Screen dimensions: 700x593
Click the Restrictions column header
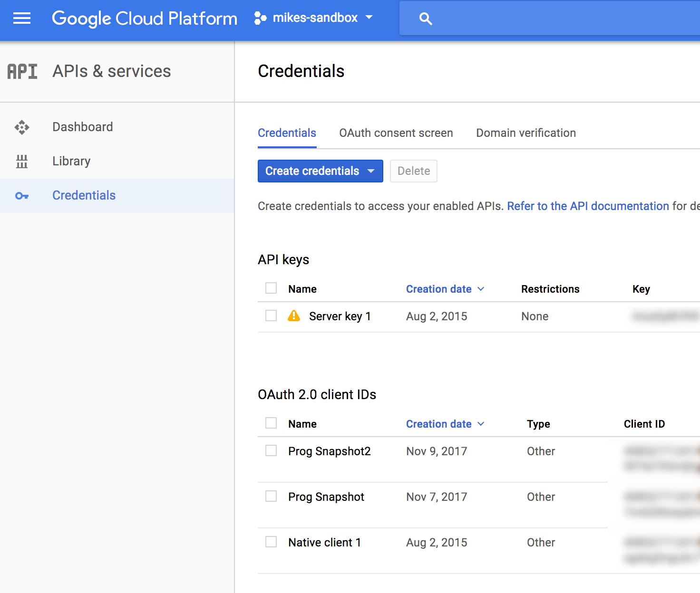click(550, 289)
